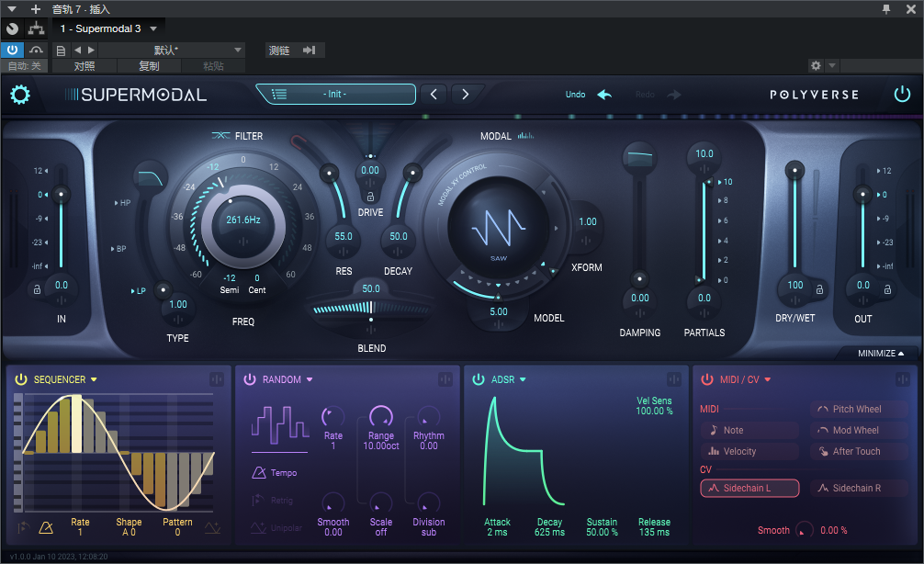Click the ADSR modulation assign icon
Image resolution: width=924 pixels, height=564 pixels.
click(x=674, y=379)
